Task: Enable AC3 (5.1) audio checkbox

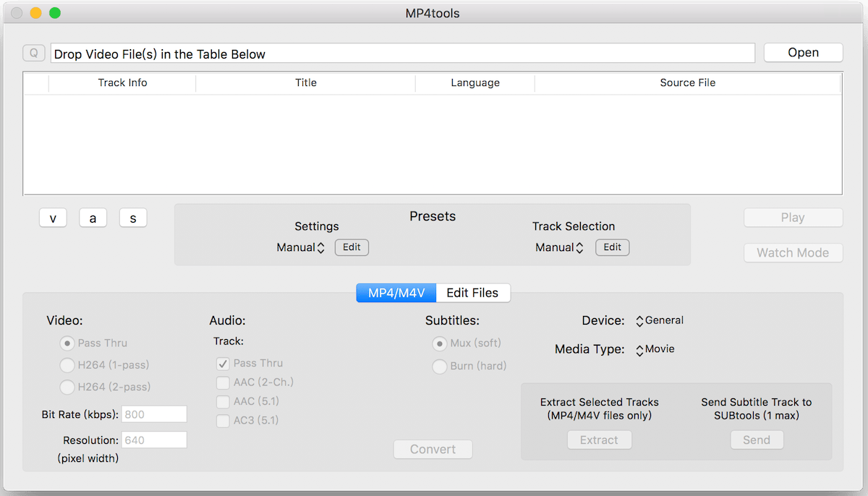Action: pos(223,420)
